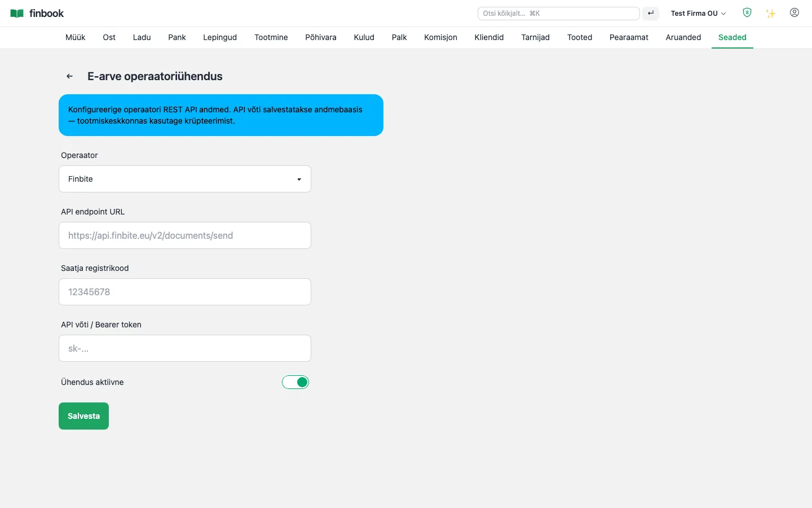This screenshot has width=812, height=508.
Task: Click the API võti Bearer token input
Action: tap(185, 348)
